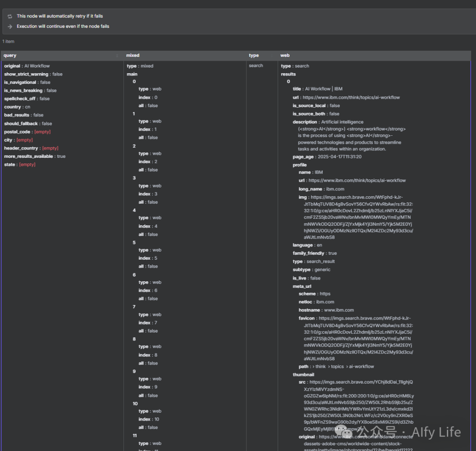The image size is (476, 451).
Task: Click the 'state : [empty]' row
Action: [20, 164]
